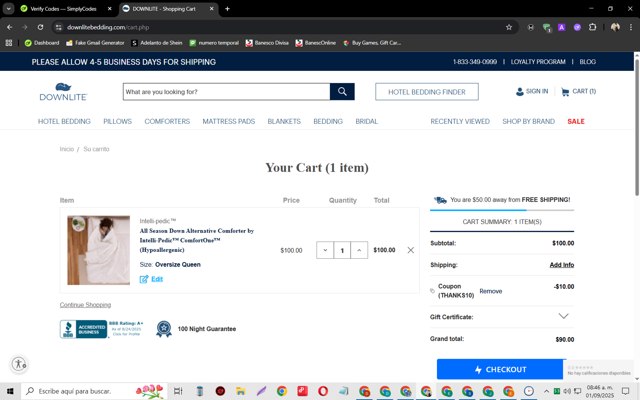The width and height of the screenshot is (640, 400).
Task: Click Add Info shipping link
Action: coord(562,265)
